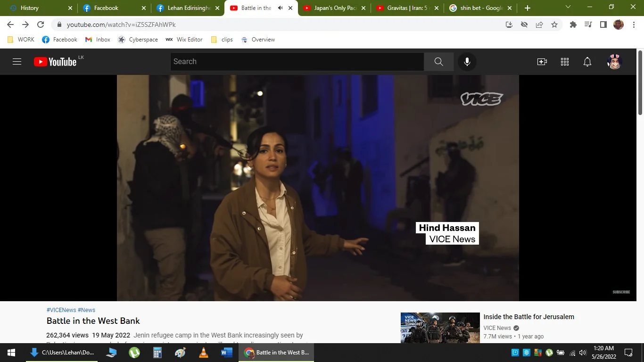Click the YouTube search box
Image resolution: width=644 pixels, height=362 pixels.
click(x=297, y=62)
